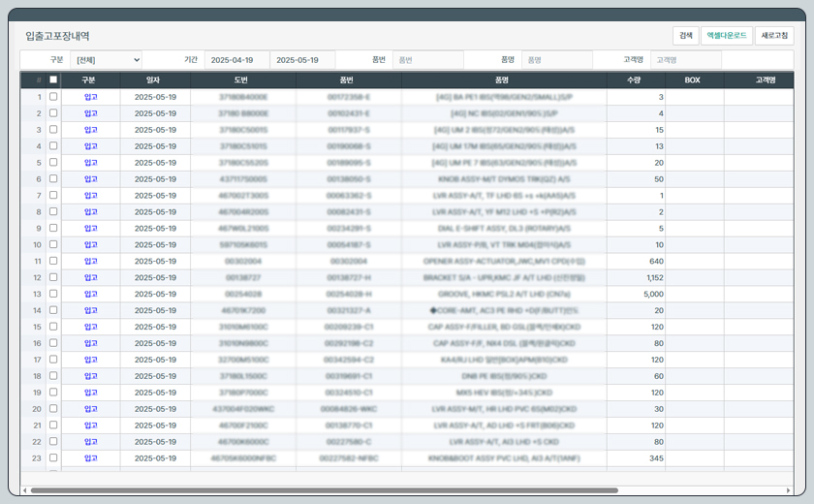
Task: Check the checkbox for row 11
Action: pyautogui.click(x=53, y=261)
